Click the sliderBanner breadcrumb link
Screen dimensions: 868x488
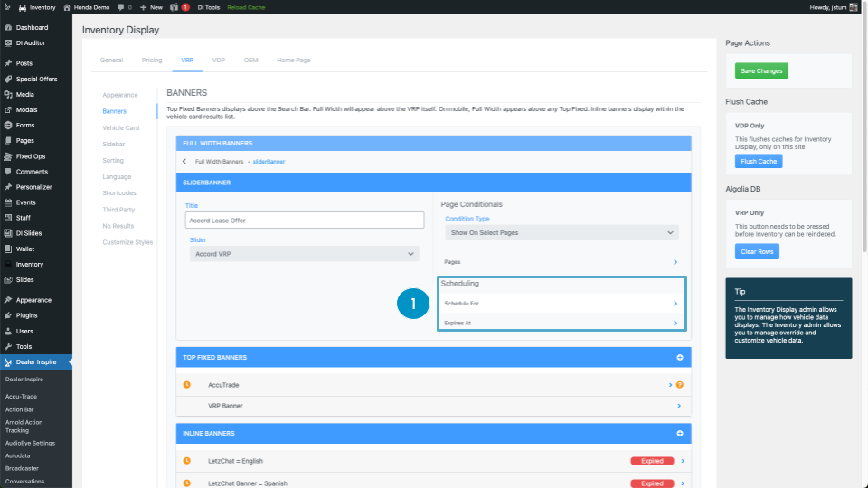[269, 162]
